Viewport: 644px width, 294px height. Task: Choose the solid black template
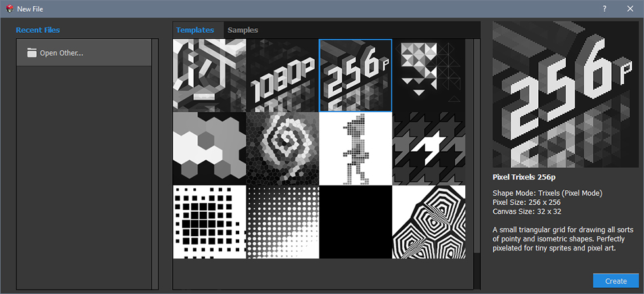356,222
